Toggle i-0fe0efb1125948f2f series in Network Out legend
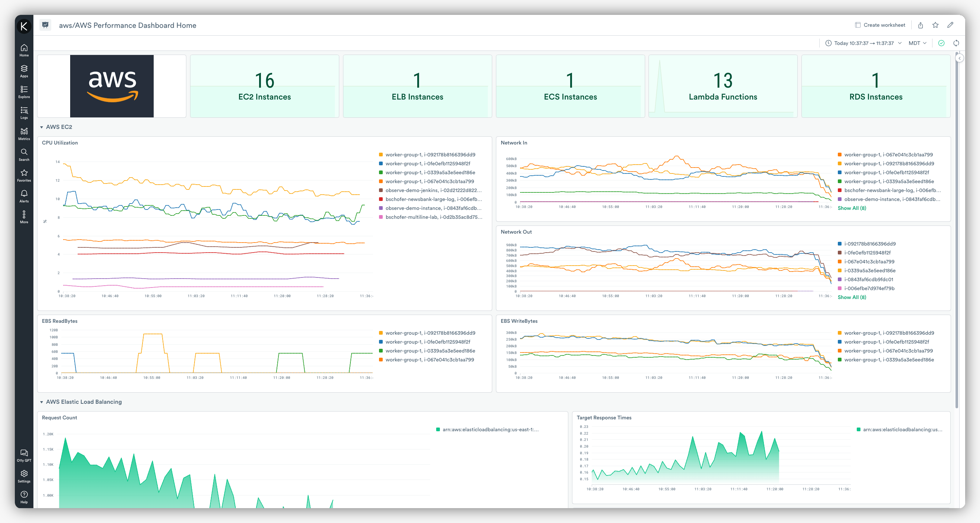The height and width of the screenshot is (523, 980). (864, 253)
